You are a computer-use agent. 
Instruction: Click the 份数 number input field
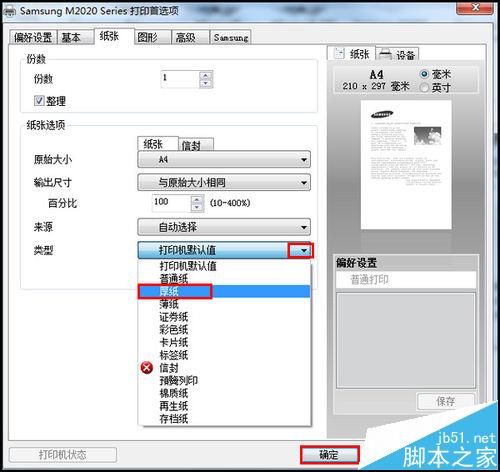coord(180,79)
